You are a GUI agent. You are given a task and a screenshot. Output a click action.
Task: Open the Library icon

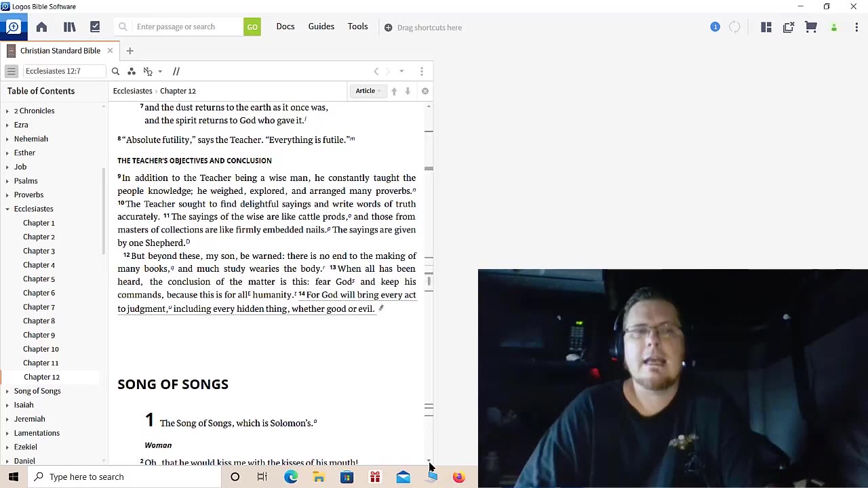coord(69,27)
